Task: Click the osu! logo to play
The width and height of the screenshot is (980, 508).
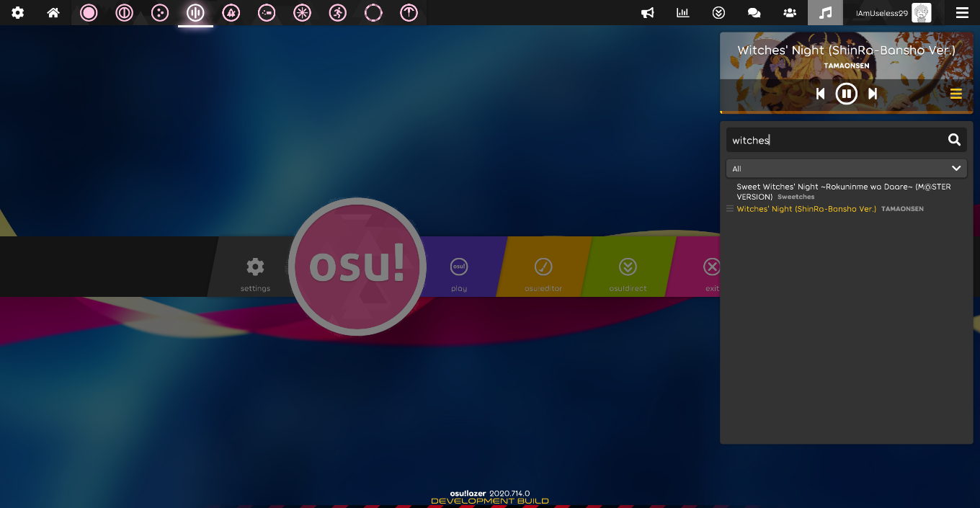Action: 356,267
